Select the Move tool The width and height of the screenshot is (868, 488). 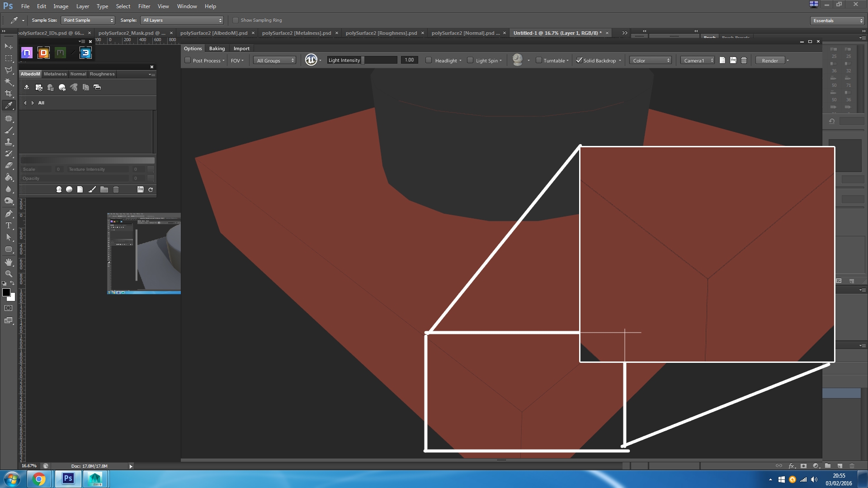tap(9, 47)
